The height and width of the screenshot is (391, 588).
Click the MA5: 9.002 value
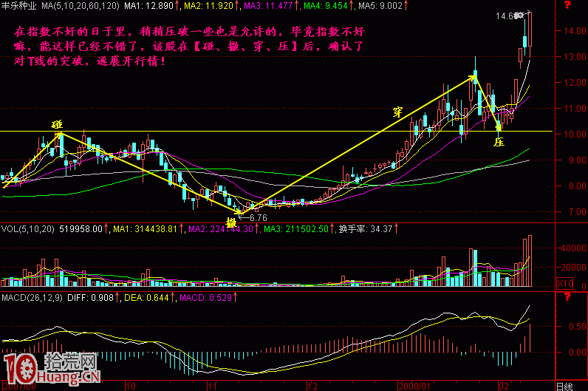click(380, 6)
